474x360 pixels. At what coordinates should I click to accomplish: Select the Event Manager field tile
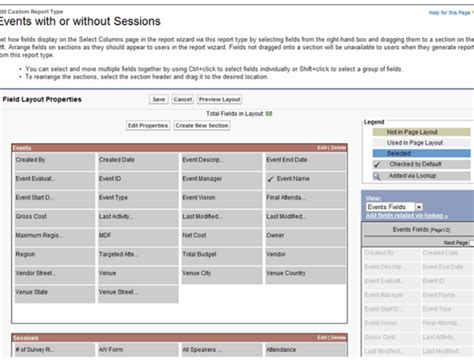click(222, 180)
